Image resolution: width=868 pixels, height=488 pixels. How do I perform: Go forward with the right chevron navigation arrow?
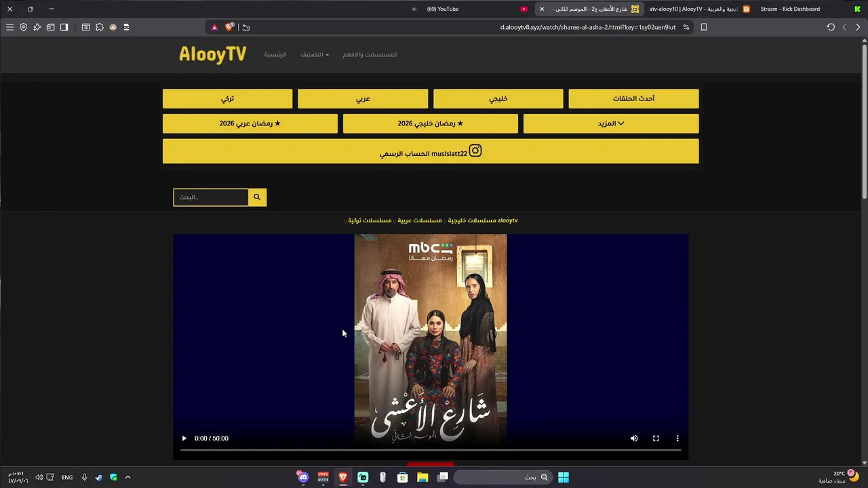point(858,27)
